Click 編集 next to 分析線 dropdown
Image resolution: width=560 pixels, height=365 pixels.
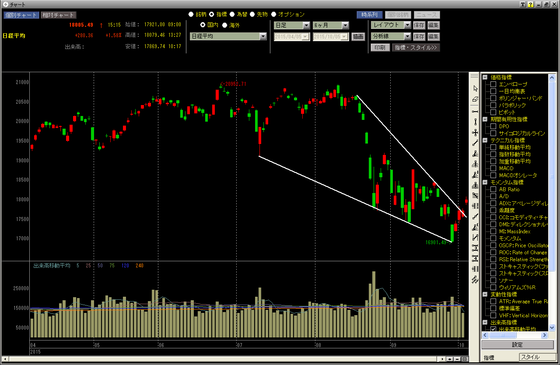[434, 36]
